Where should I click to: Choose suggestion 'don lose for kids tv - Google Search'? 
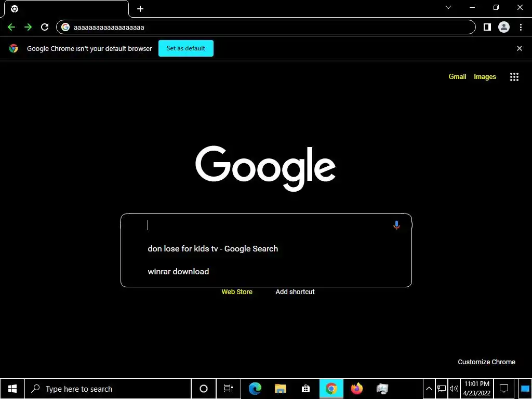pos(267,249)
